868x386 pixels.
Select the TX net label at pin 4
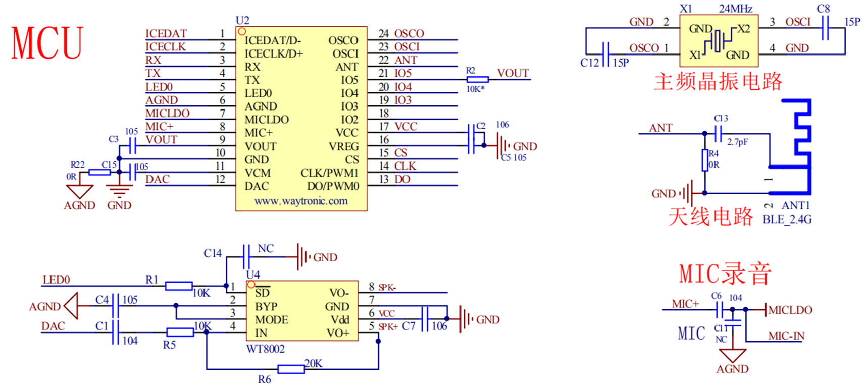click(x=152, y=73)
